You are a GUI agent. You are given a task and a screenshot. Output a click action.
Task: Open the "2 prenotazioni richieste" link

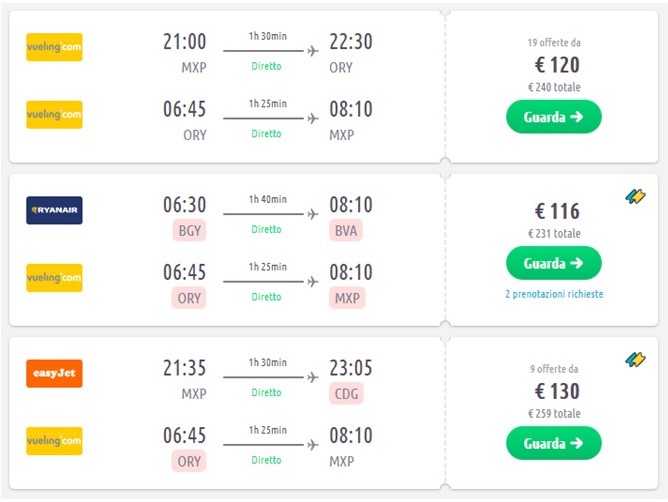click(x=554, y=294)
